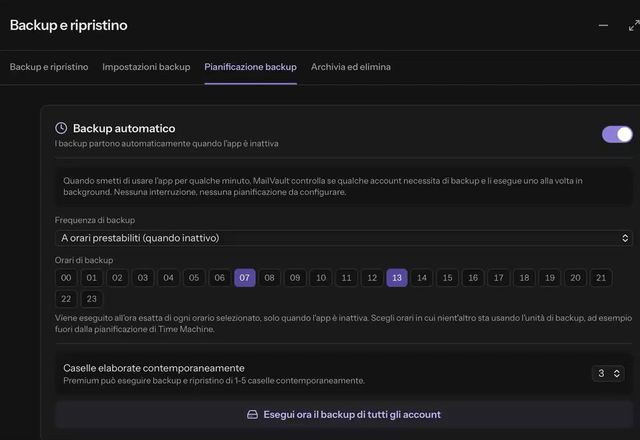640x440 pixels.
Task: Click the Frequenza di backup label
Action: (x=95, y=220)
